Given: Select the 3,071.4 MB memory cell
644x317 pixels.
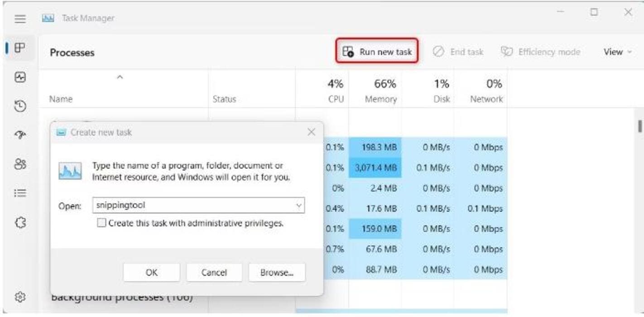Looking at the screenshot, I should [375, 168].
